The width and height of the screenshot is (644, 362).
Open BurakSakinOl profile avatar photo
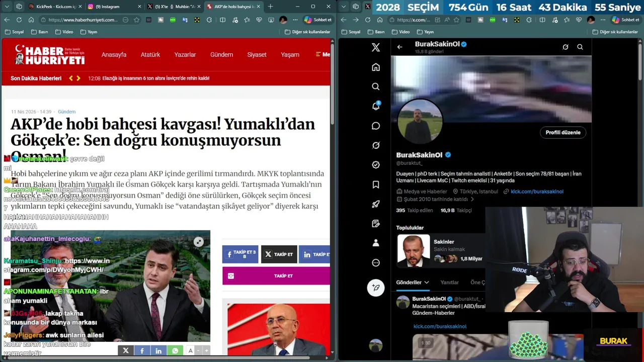[420, 121]
